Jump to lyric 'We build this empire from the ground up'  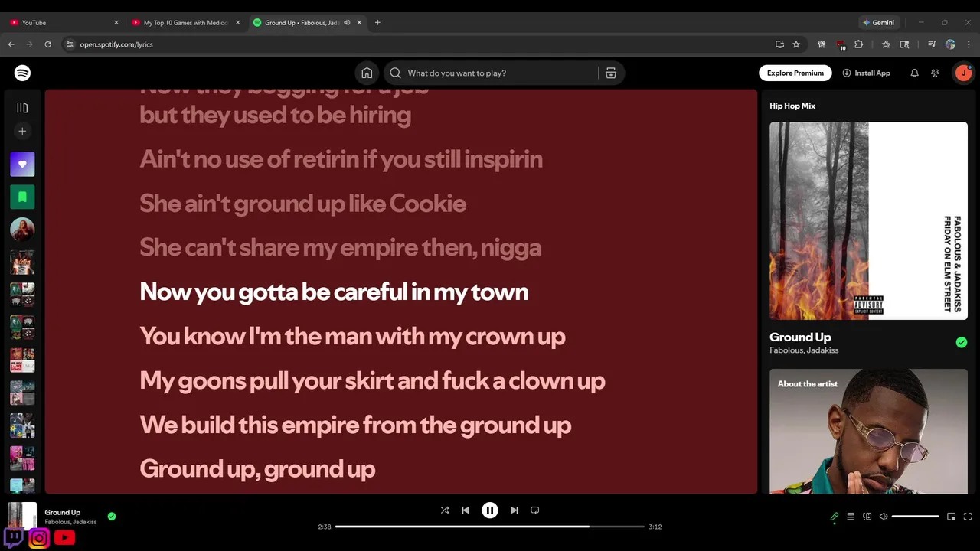[355, 425]
